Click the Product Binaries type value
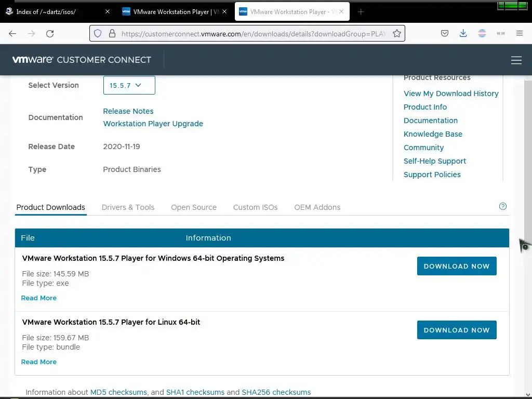 [132, 169]
